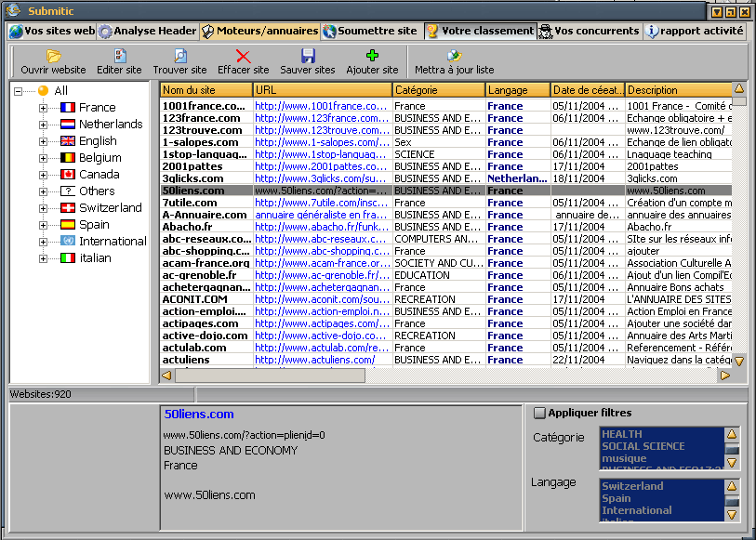The height and width of the screenshot is (540, 756).
Task: Expand the English tree node
Action: [x=43, y=141]
